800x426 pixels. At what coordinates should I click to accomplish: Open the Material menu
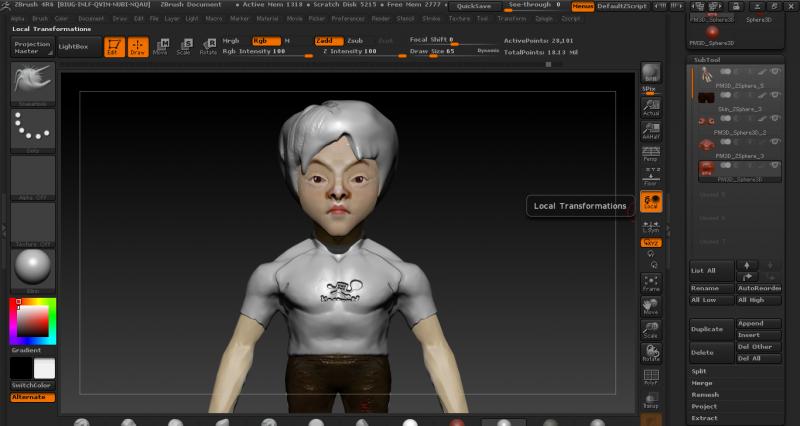[267, 18]
